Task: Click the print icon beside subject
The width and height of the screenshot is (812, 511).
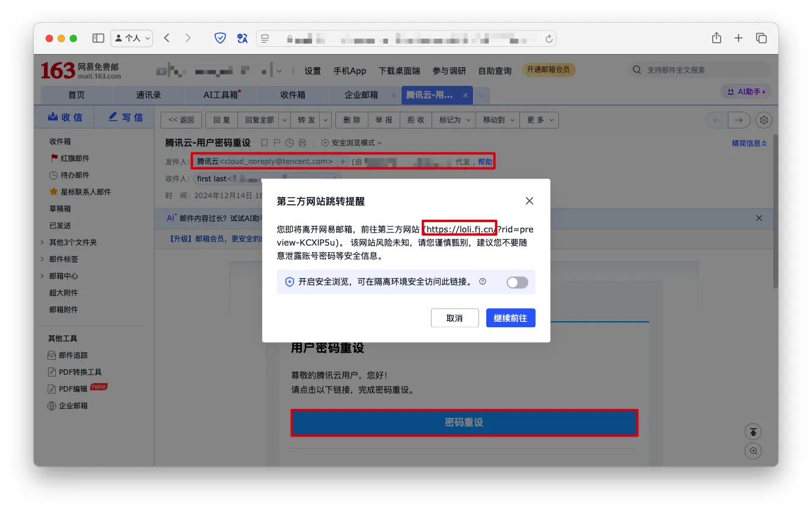Action: pos(302,143)
